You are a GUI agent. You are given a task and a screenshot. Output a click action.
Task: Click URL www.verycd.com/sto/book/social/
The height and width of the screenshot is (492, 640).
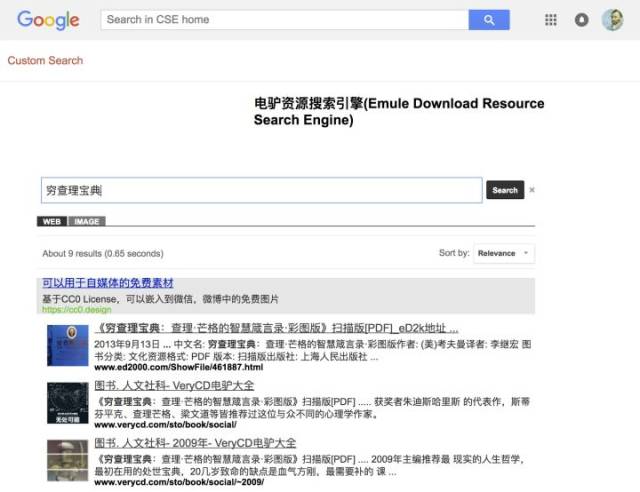click(166, 425)
